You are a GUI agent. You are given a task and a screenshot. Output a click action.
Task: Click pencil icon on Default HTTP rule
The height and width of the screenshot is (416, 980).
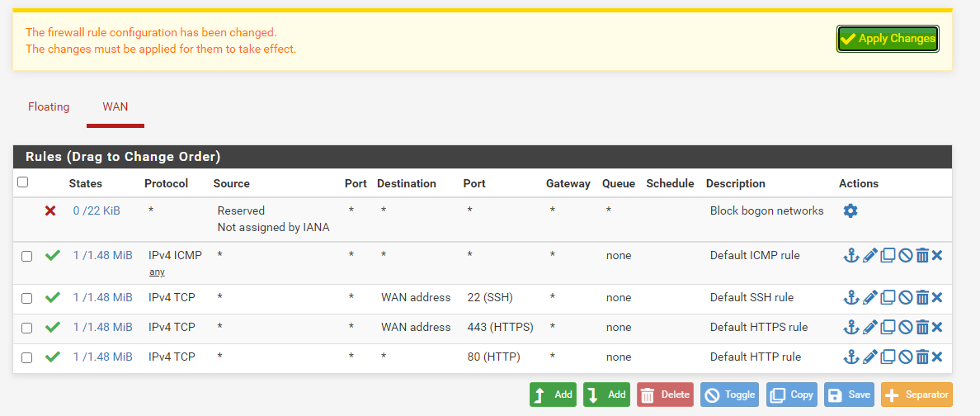(x=869, y=357)
